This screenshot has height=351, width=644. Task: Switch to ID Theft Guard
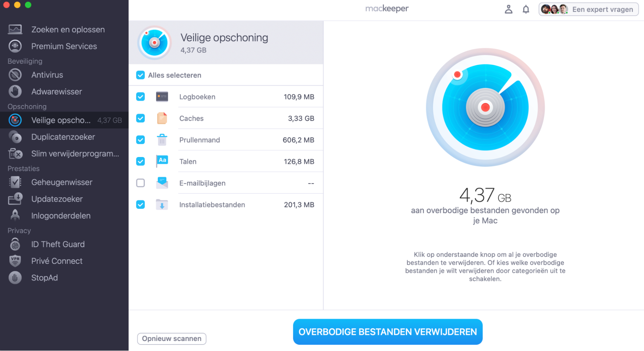coord(64,245)
